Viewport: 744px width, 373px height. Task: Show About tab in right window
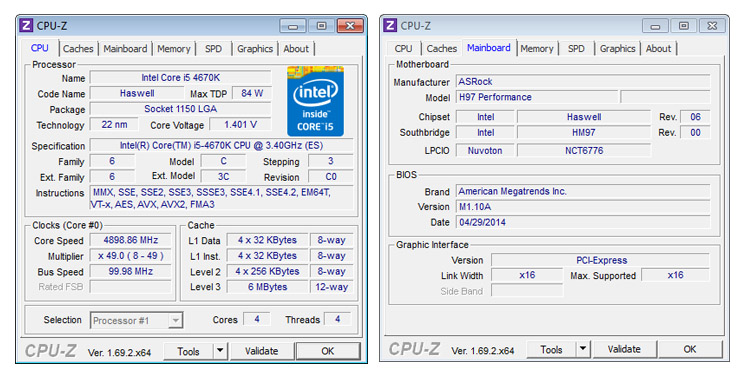(x=659, y=48)
